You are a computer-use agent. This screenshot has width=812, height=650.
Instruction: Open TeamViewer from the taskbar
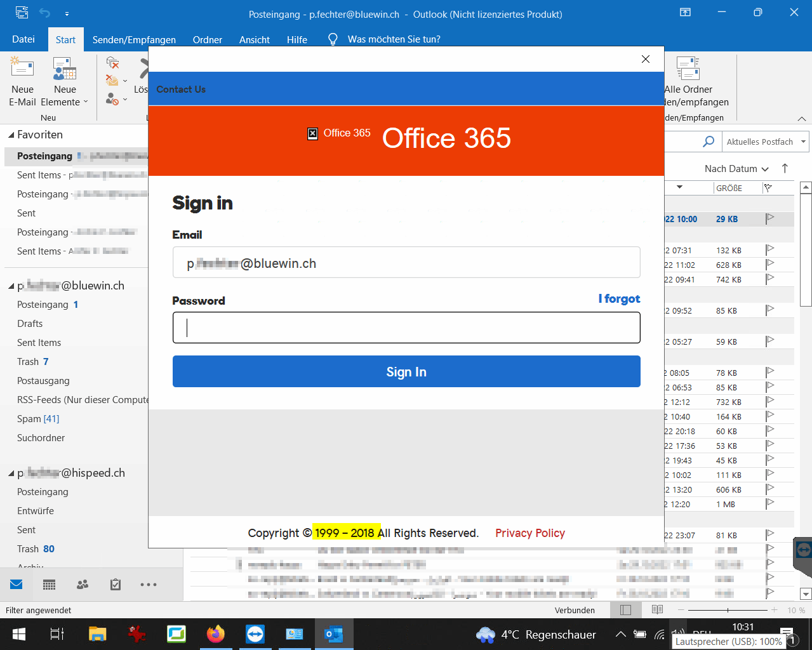(x=255, y=634)
